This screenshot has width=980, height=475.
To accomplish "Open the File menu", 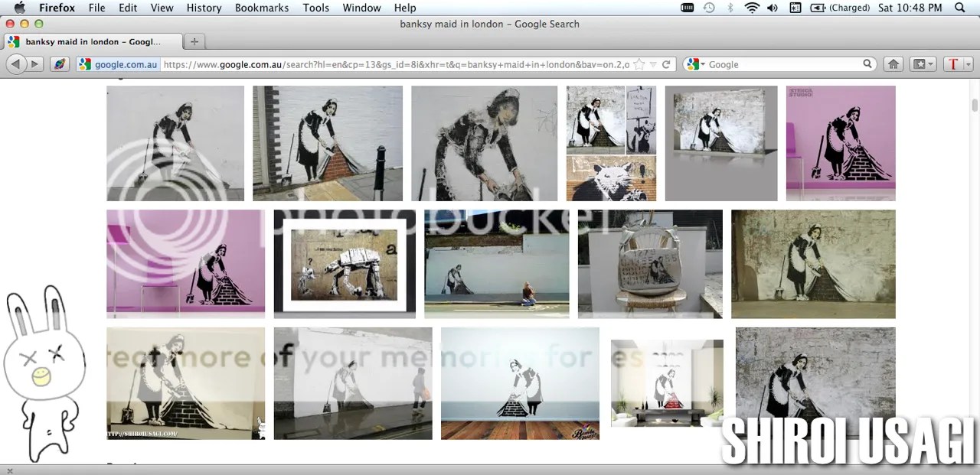I will click(97, 8).
